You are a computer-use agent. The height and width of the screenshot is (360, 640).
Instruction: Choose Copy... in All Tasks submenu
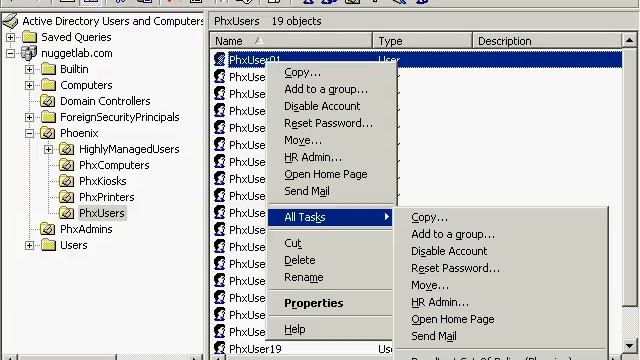point(429,218)
